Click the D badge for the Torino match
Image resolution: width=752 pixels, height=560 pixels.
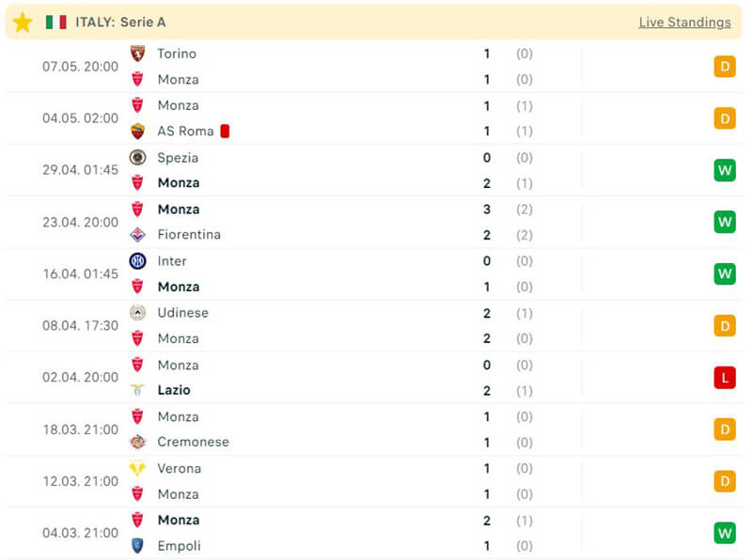724,67
